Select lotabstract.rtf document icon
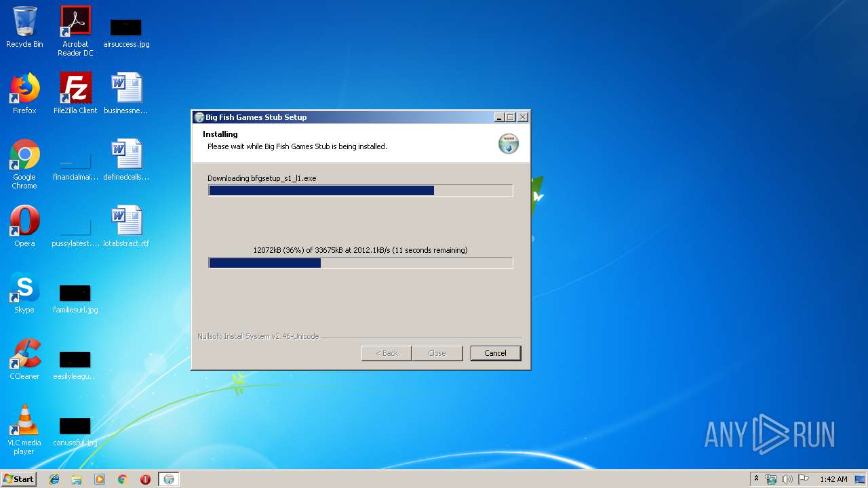868x488 pixels. click(x=126, y=226)
